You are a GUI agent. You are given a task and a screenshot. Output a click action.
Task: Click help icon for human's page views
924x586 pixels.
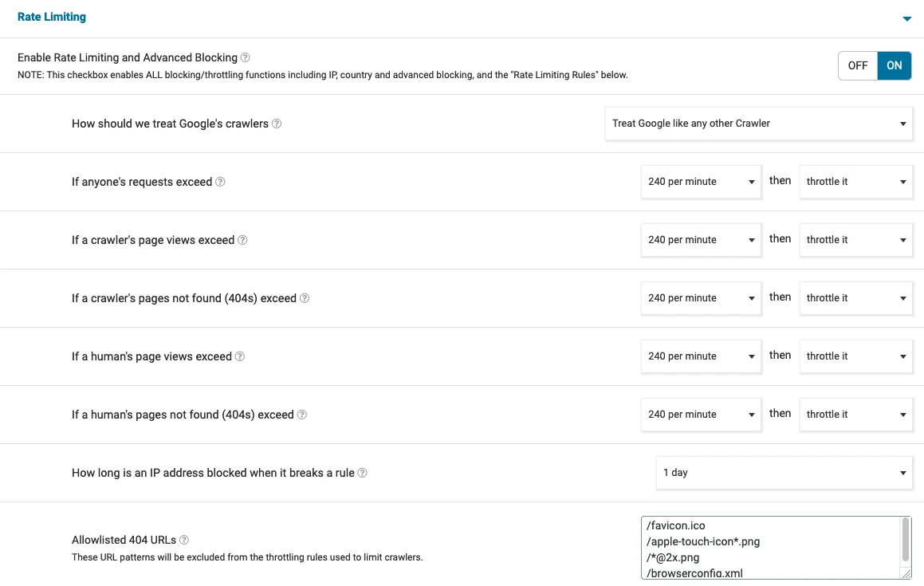240,356
